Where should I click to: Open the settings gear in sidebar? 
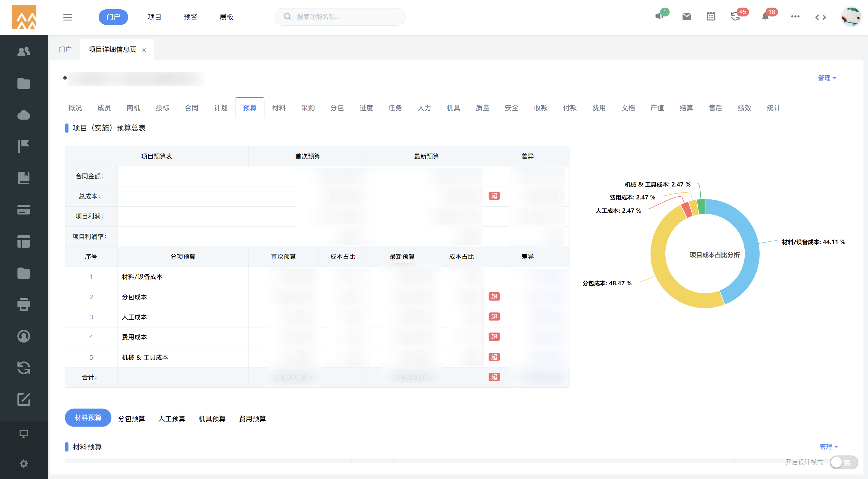click(24, 464)
